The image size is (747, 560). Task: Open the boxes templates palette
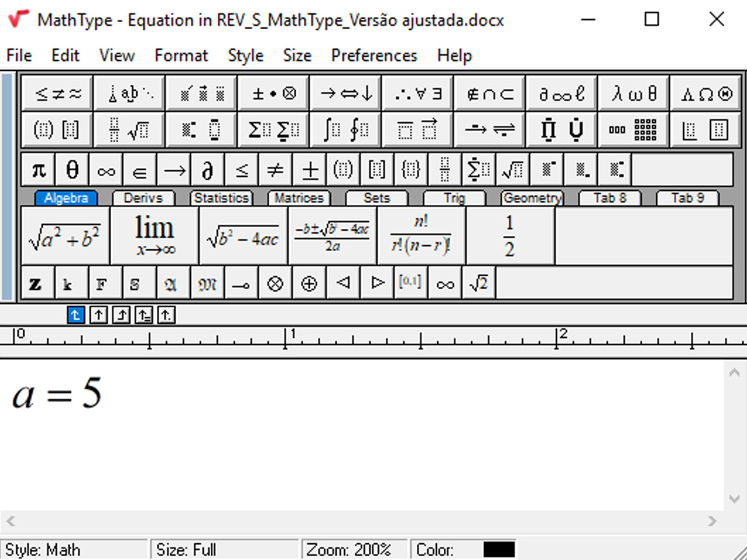(706, 129)
